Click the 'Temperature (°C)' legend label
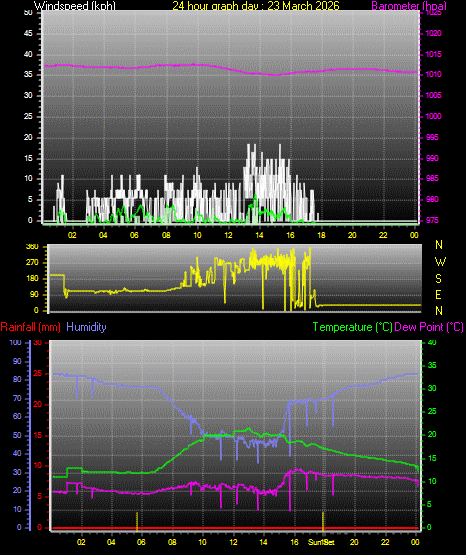The width and height of the screenshot is (466, 555). 352,327
